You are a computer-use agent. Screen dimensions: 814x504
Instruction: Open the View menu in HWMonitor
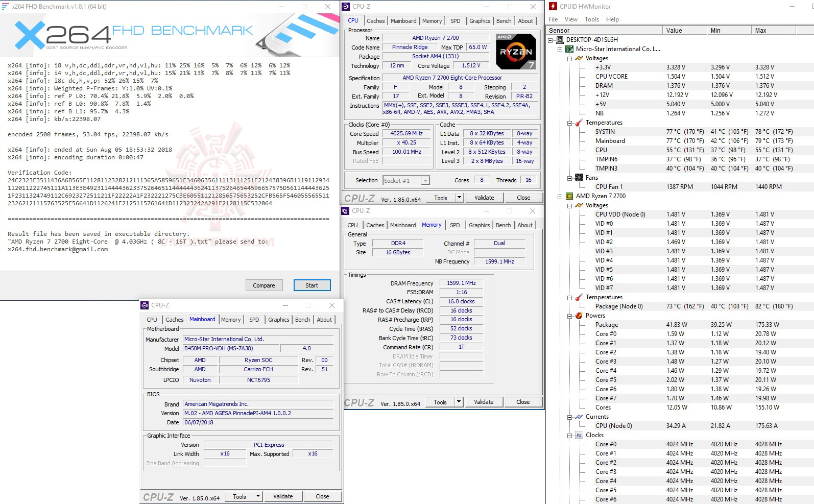[x=571, y=19]
